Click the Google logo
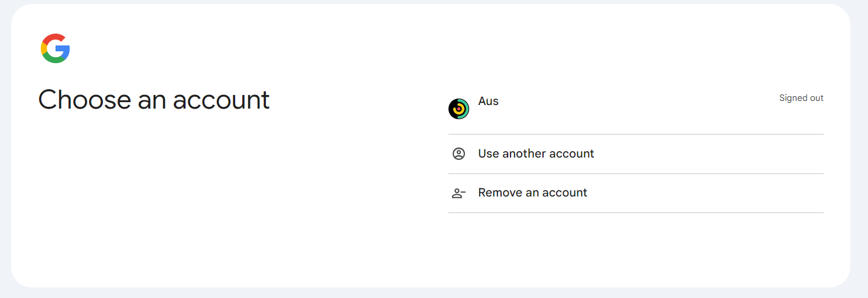Screen dimensions: 868x298 point(56,48)
